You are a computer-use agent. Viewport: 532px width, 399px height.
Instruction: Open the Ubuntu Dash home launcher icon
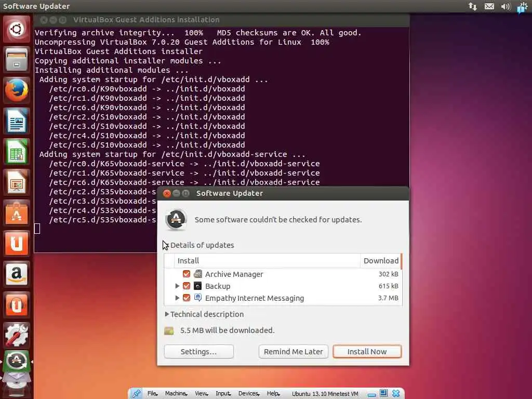pos(16,29)
